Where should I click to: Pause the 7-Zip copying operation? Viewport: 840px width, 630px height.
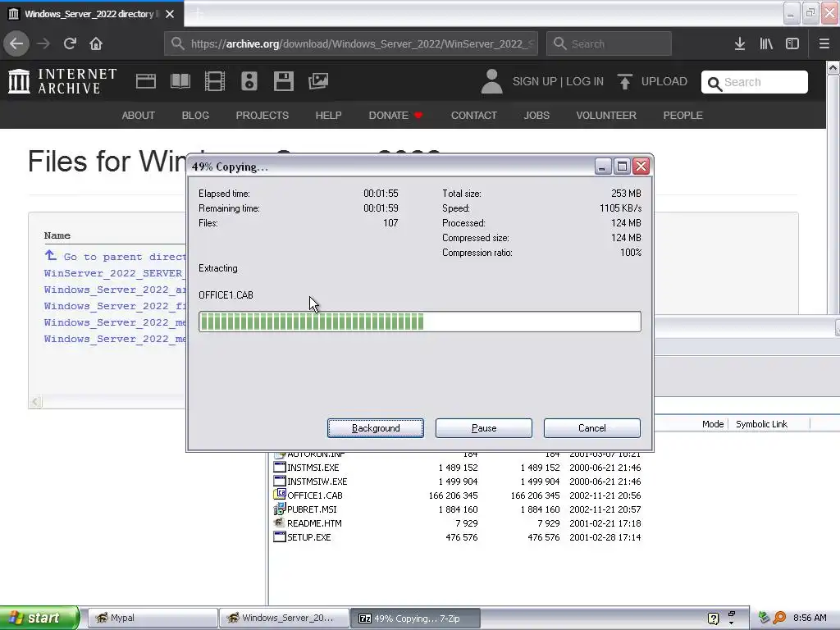(484, 428)
